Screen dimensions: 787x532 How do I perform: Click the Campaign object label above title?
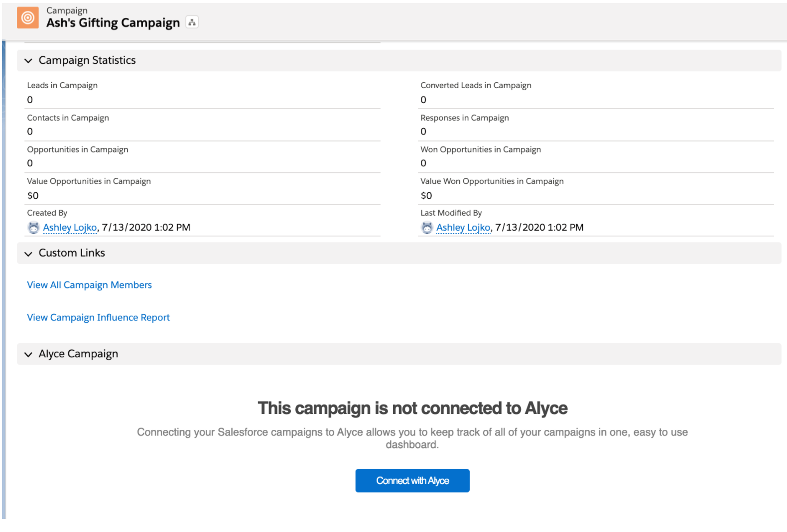[67, 10]
